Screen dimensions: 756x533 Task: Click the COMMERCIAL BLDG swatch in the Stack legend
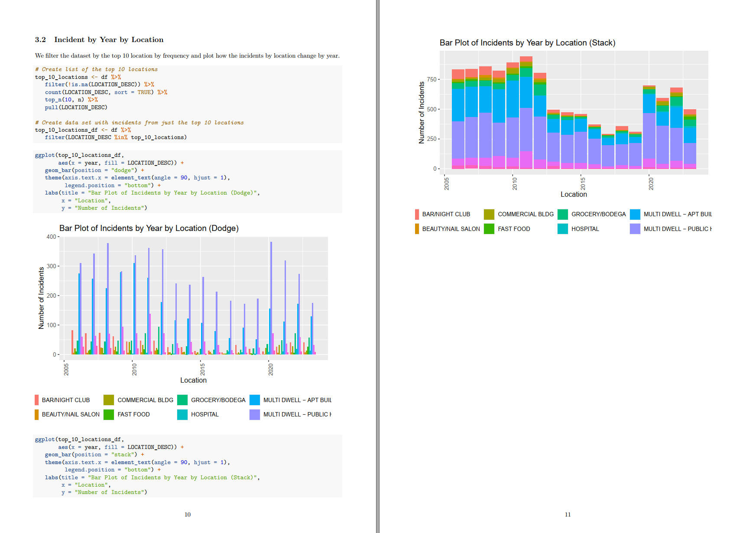(489, 214)
